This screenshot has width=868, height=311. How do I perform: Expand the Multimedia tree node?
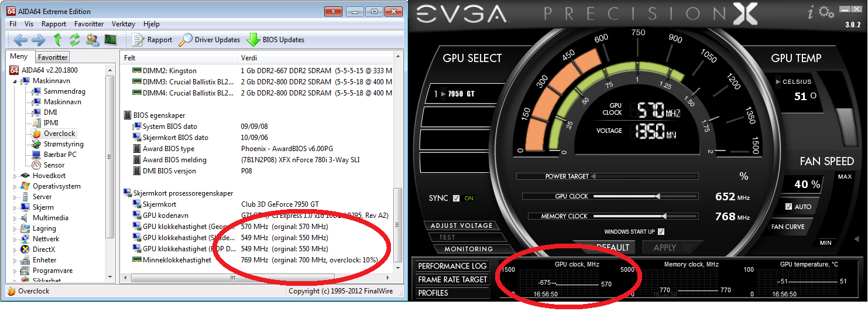coord(16,218)
